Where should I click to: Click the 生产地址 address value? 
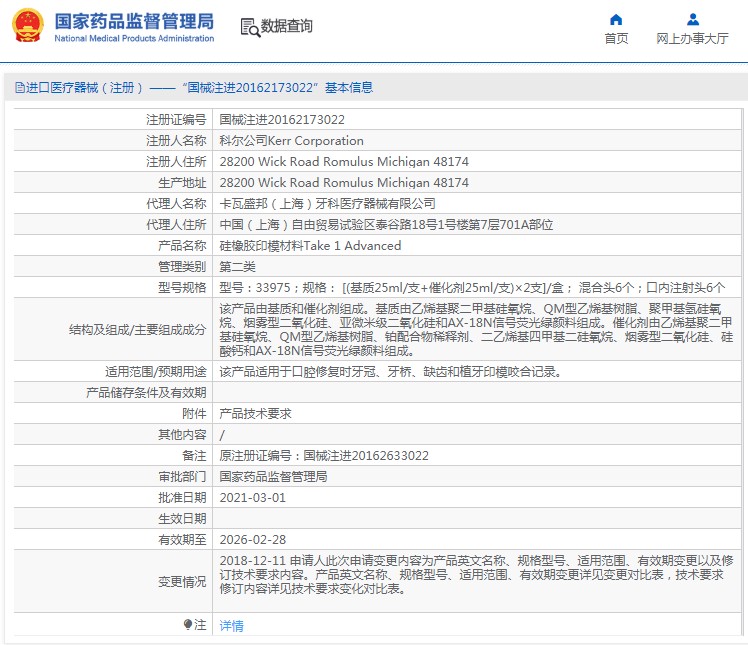pos(344,183)
